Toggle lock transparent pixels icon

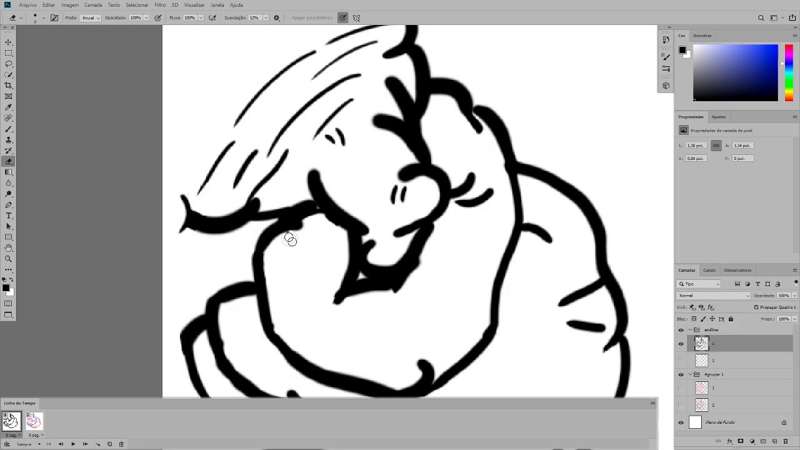coord(693,319)
